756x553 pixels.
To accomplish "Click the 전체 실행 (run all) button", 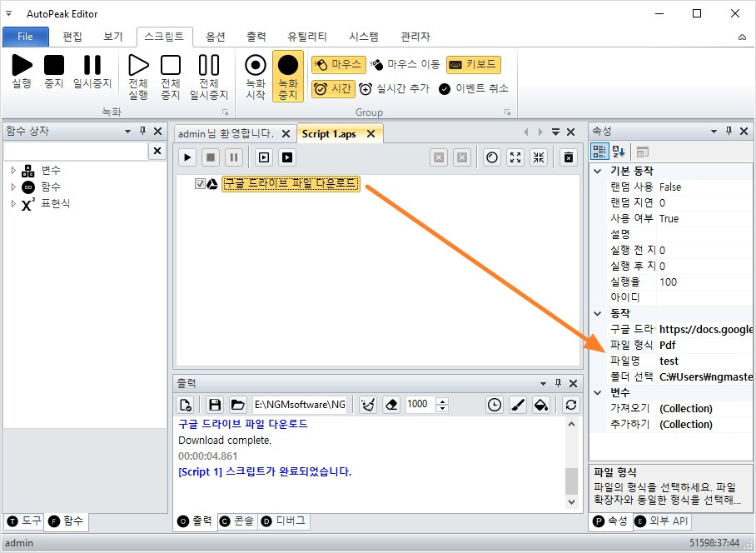I will click(138, 77).
